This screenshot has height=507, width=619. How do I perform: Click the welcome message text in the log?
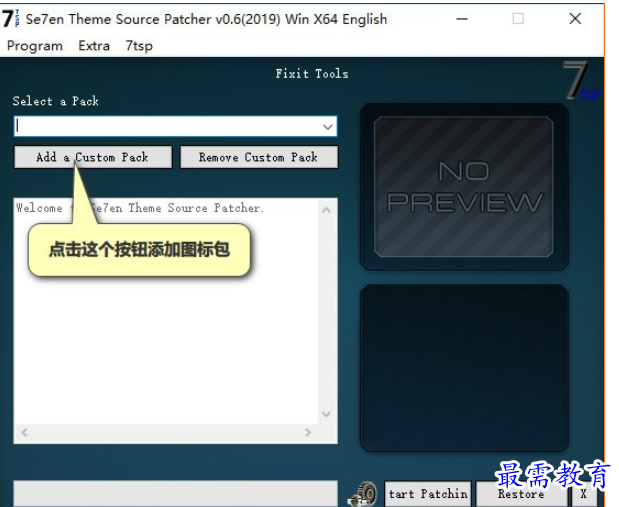[x=140, y=208]
